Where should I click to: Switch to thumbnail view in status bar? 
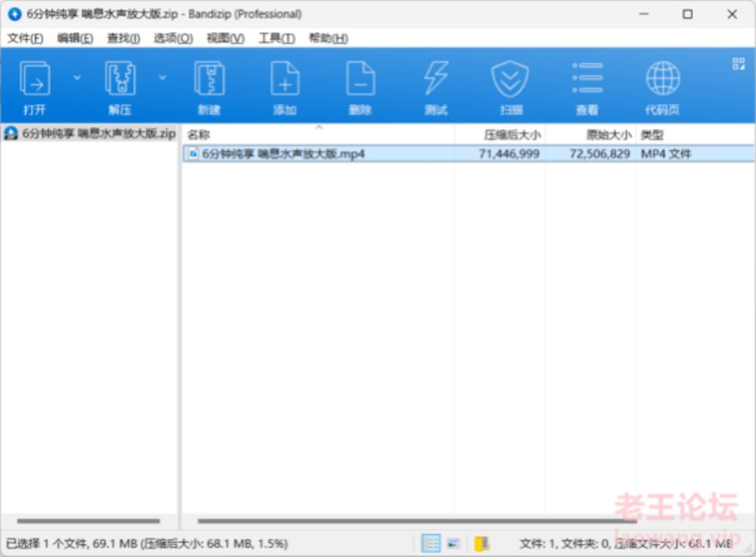[x=454, y=544]
